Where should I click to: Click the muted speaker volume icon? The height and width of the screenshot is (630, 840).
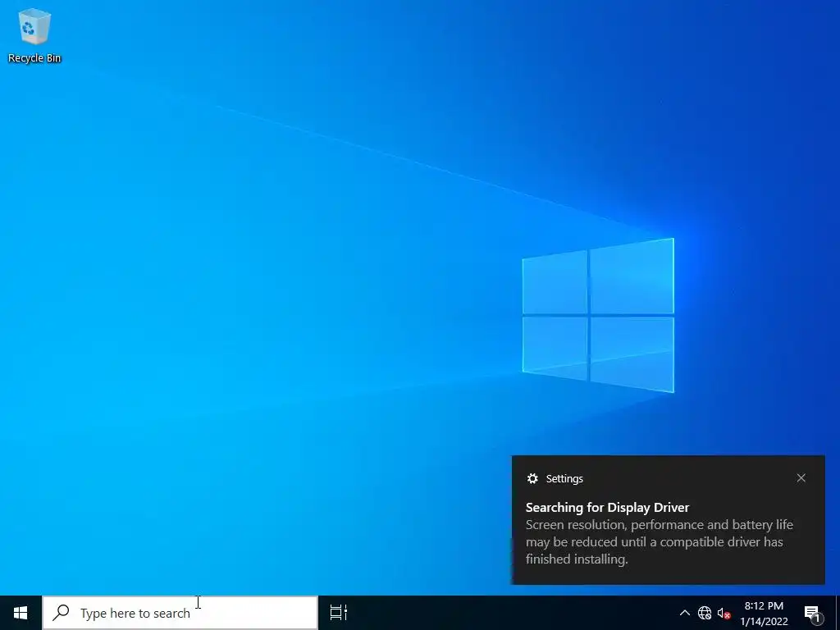click(x=724, y=613)
